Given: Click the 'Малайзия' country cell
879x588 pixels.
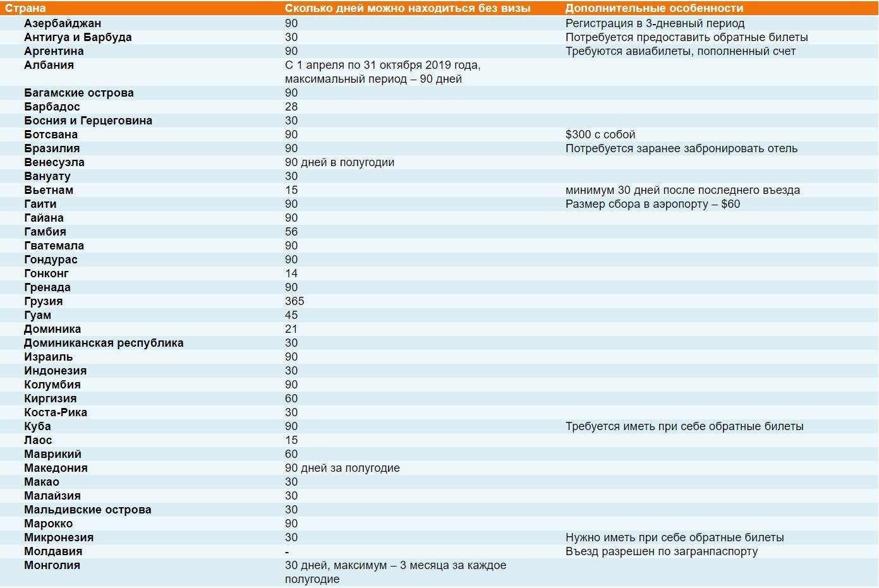Looking at the screenshot, I should (x=52, y=496).
